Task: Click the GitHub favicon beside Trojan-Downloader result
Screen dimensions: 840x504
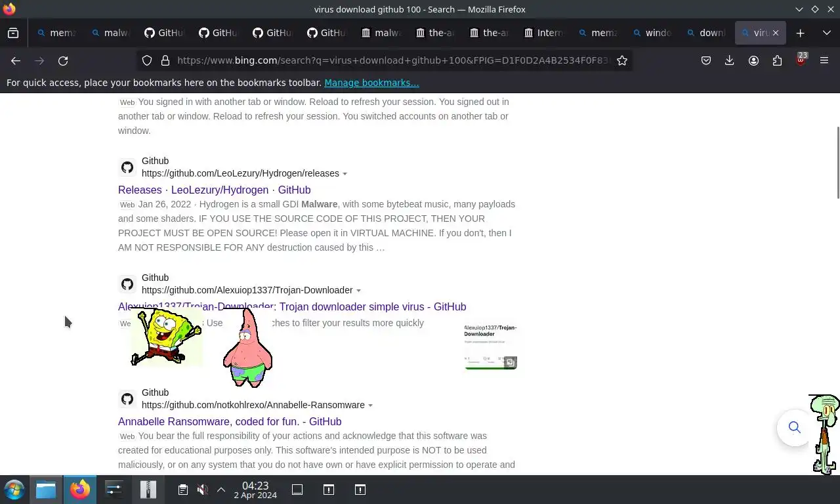Action: pos(127,284)
